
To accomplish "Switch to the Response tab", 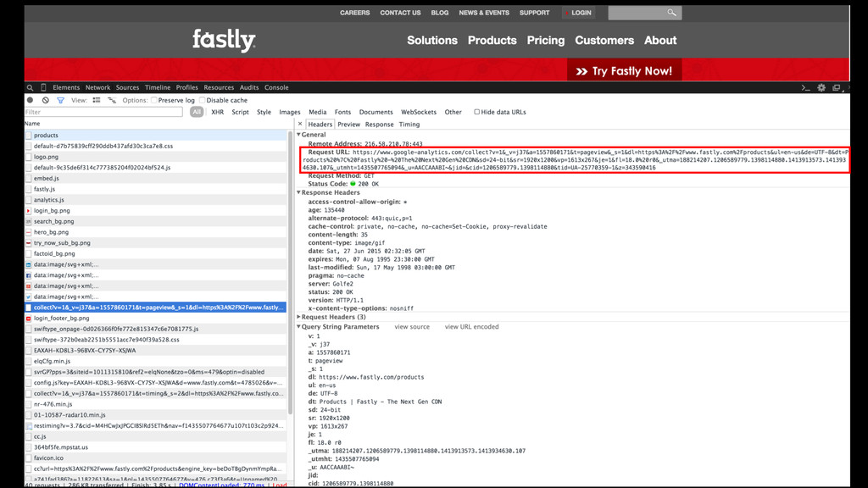I will [379, 125].
